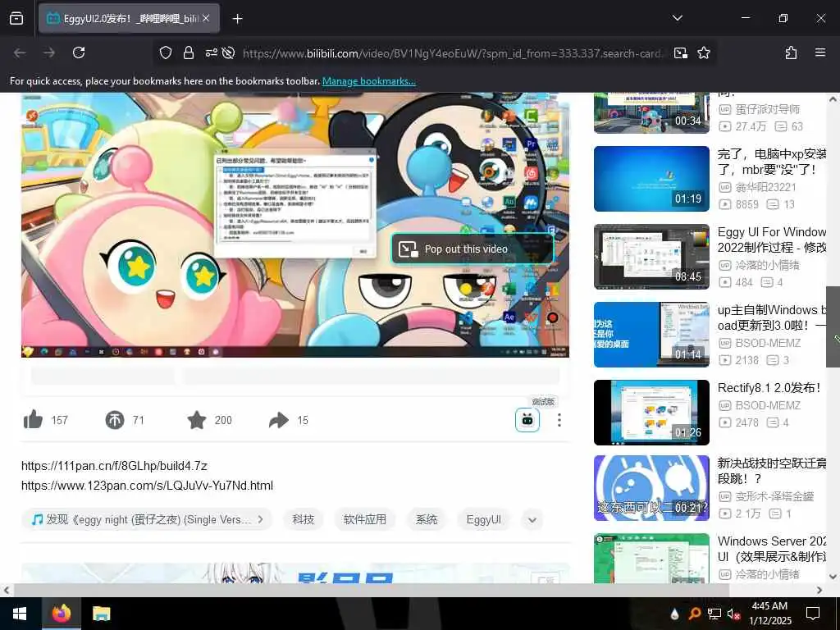Give coins using the coin icon
The width and height of the screenshot is (840, 630).
click(115, 420)
